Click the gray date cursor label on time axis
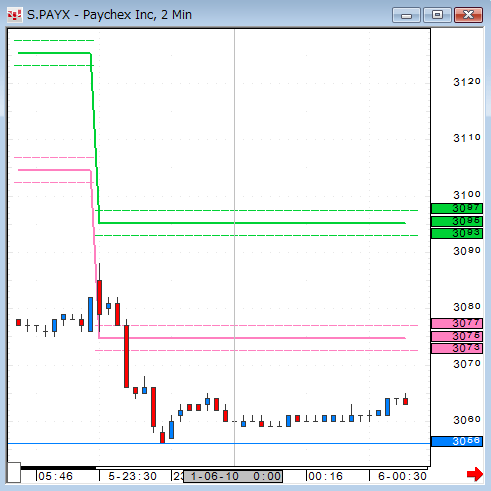Image resolution: width=491 pixels, height=491 pixels. click(233, 476)
